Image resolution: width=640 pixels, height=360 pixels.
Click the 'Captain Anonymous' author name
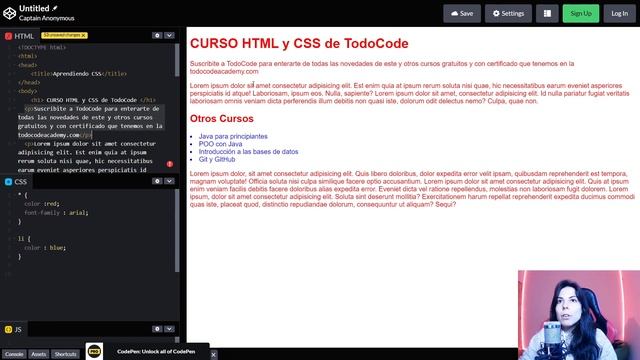47,18
